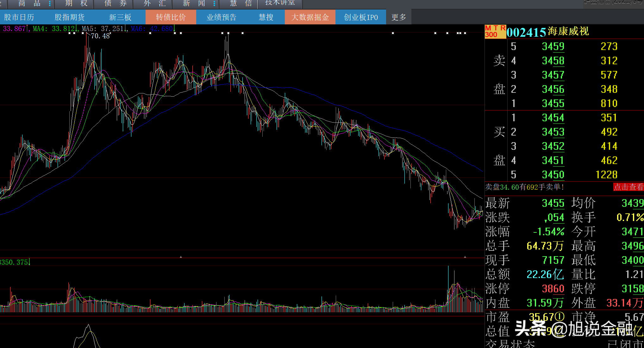Image resolution: width=644 pixels, height=348 pixels.
Task: Click buy level 5 price 3450
Action: click(x=553, y=175)
